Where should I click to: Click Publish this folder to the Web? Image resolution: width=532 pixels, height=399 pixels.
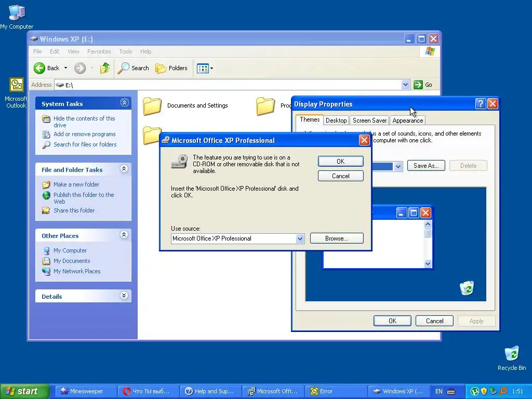84,198
